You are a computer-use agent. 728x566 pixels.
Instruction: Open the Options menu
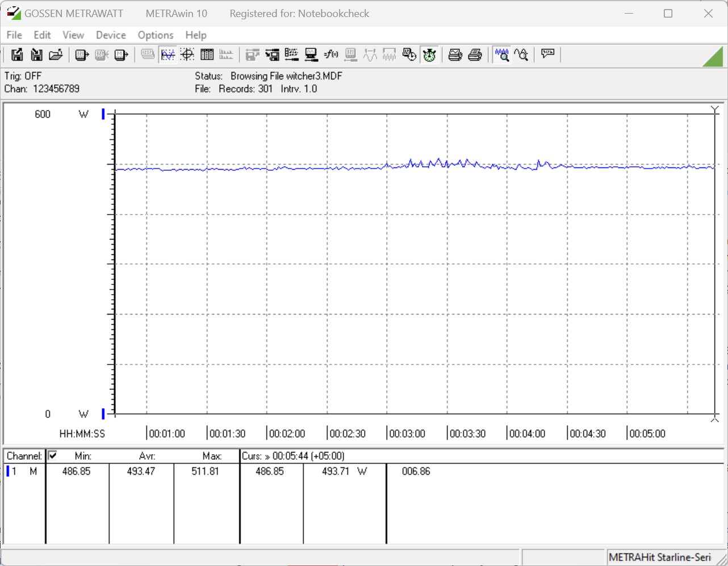[x=156, y=35]
